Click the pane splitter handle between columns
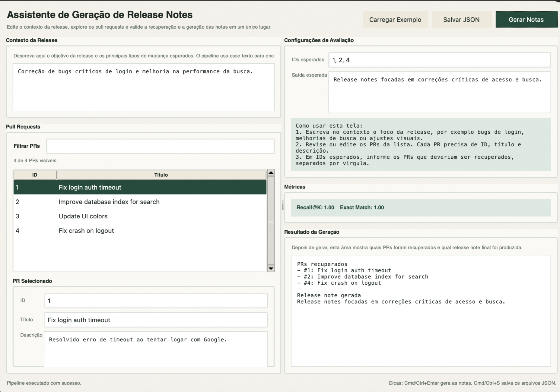Image resolution: width=560 pixels, height=392 pixels. (x=283, y=205)
